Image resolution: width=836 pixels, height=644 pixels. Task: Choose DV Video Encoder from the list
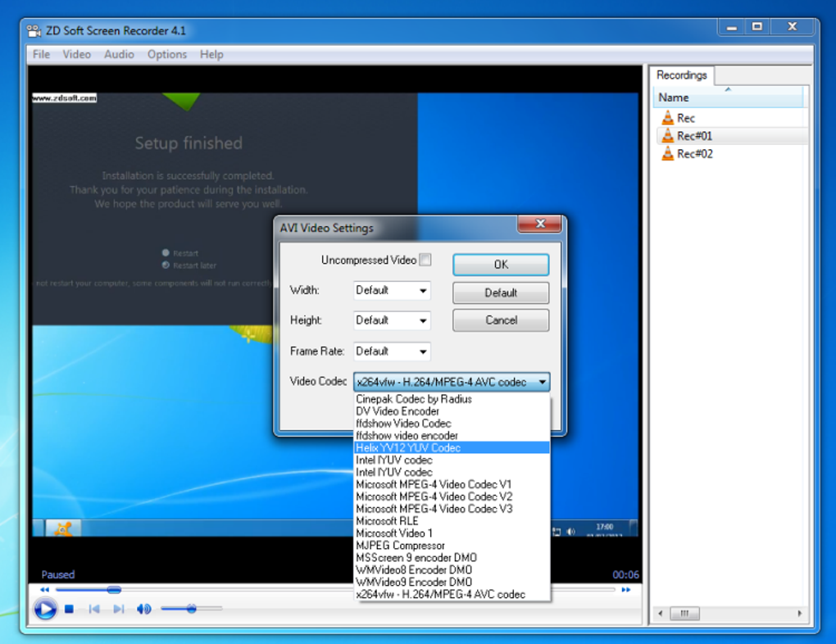452,411
